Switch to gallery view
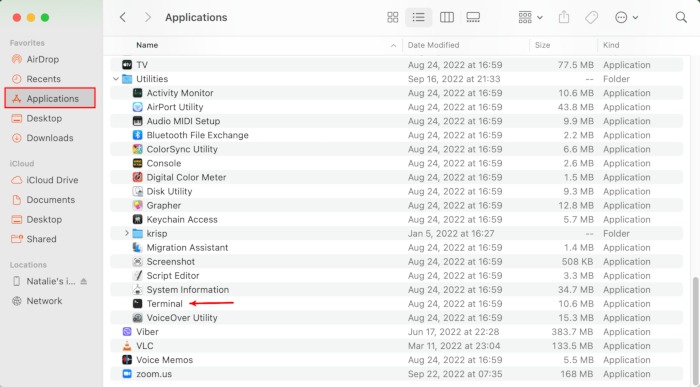The height and width of the screenshot is (387, 700). [473, 17]
